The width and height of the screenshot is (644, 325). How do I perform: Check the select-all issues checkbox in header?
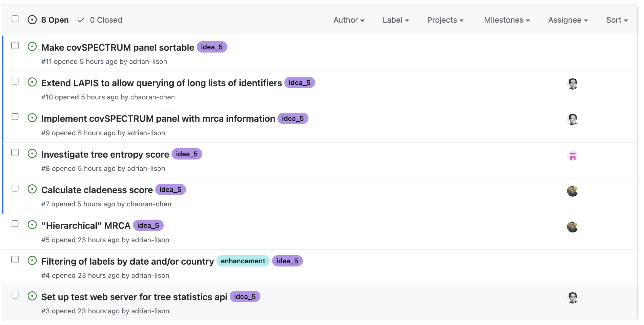coord(15,19)
